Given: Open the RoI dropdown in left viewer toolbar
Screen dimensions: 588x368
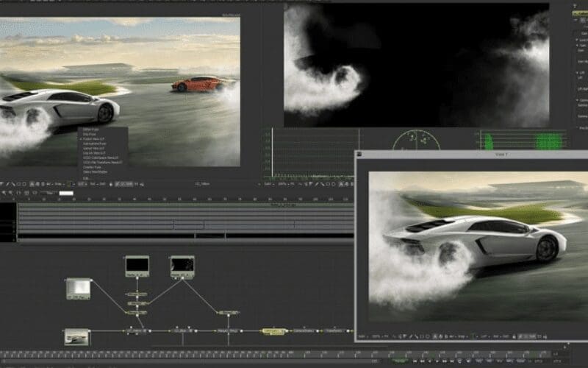Looking at the screenshot, I should pos(95,185).
